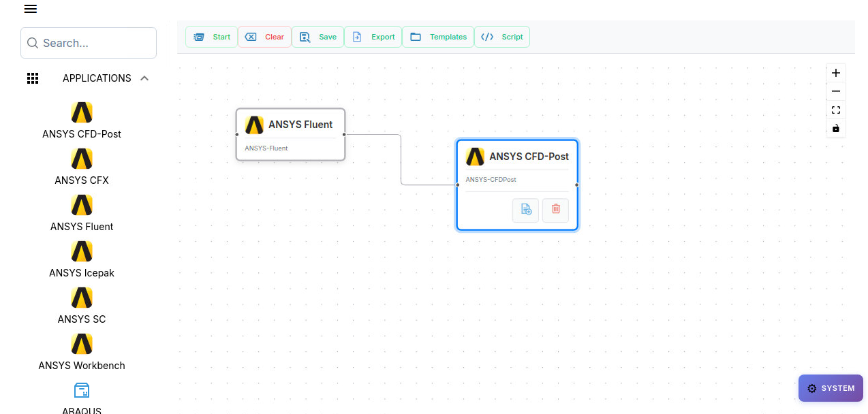Click the delete trash icon in CFD-Post node

(x=555, y=210)
